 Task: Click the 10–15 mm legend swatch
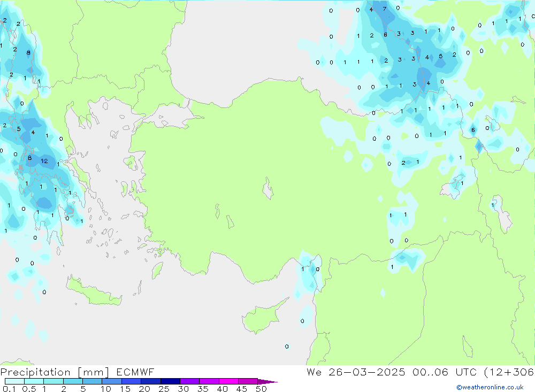click(112, 381)
